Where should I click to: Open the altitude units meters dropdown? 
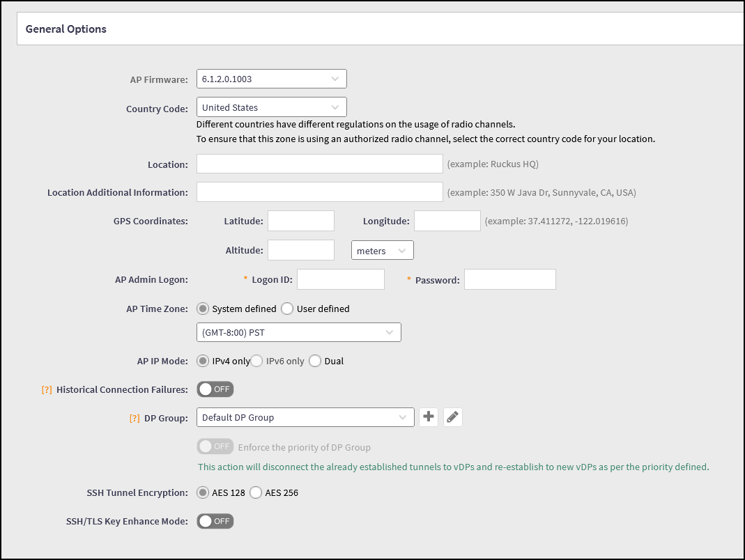pos(382,250)
